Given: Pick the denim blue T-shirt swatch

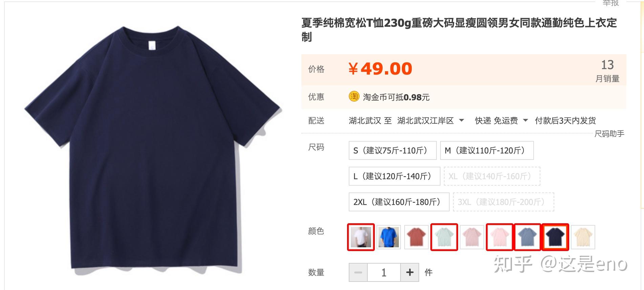Looking at the screenshot, I should [528, 237].
